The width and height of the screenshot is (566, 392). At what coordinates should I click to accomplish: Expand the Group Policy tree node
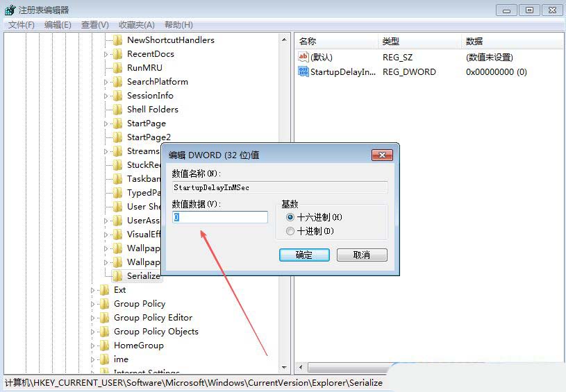(x=93, y=304)
